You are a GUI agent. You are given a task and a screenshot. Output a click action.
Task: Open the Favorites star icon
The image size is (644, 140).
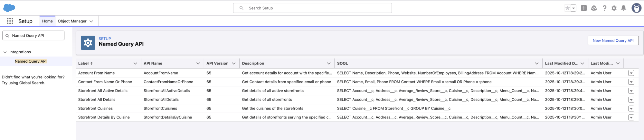coord(567,8)
